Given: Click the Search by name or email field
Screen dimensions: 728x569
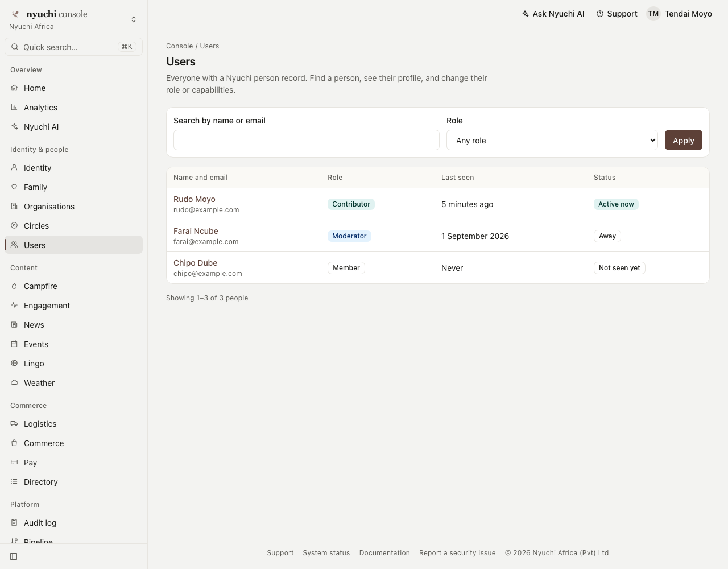Looking at the screenshot, I should (x=307, y=140).
